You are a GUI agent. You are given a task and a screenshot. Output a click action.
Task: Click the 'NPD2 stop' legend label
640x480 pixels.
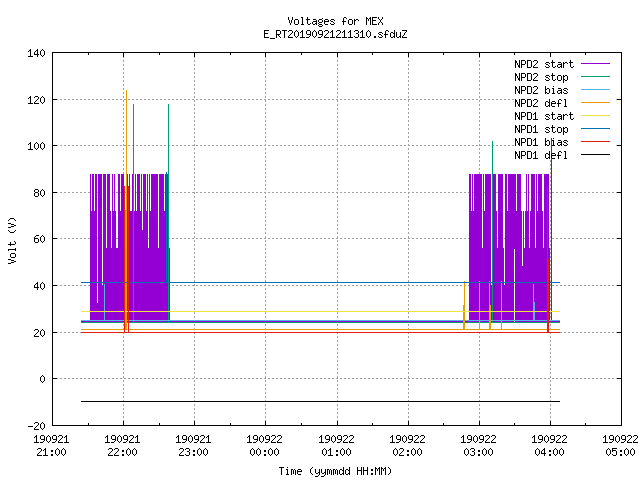coord(541,77)
